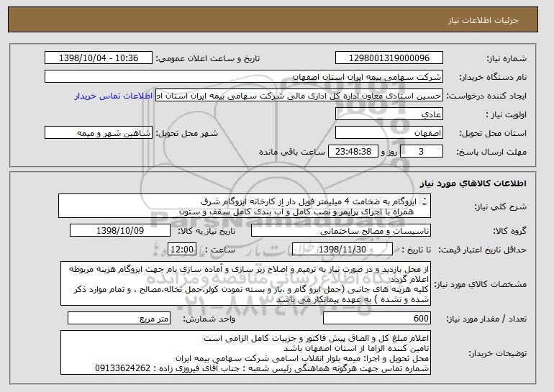Screen dimensions: 554x392
Task: Click the unit field showing متر مربع
Action: 119,318
